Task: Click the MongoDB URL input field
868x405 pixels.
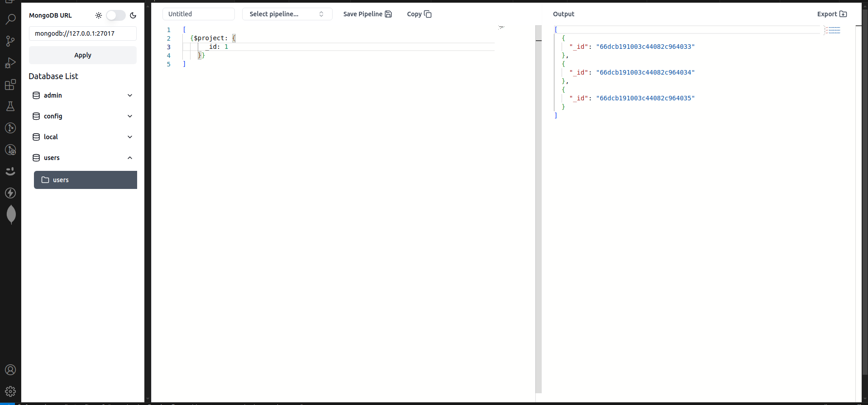Action: pos(83,33)
